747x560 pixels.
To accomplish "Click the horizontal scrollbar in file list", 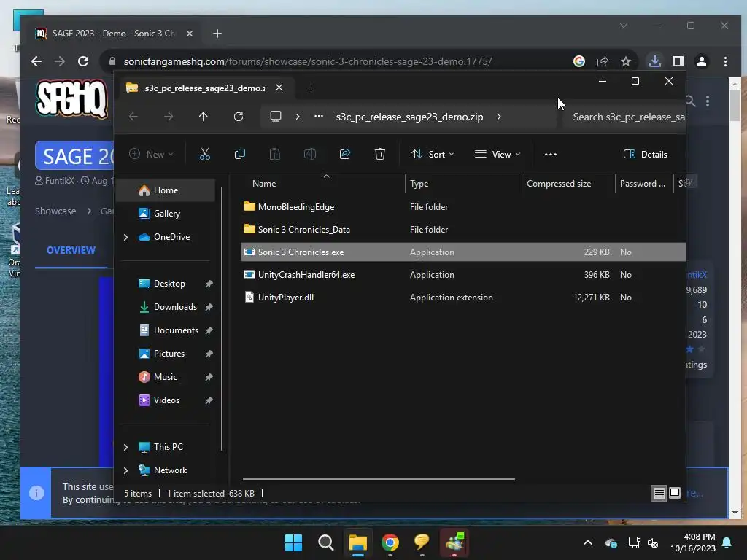I will tap(379, 479).
